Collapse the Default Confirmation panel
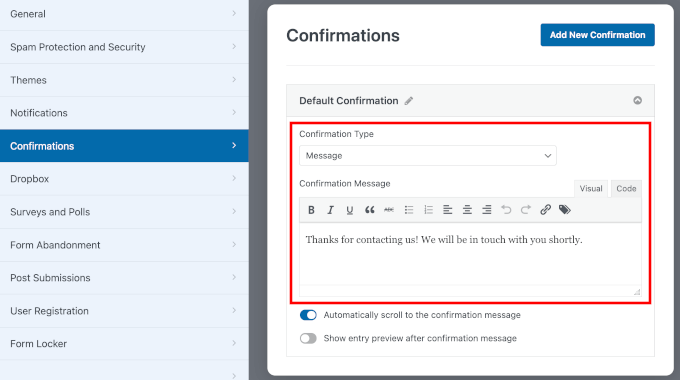The image size is (680, 380). pos(637,100)
